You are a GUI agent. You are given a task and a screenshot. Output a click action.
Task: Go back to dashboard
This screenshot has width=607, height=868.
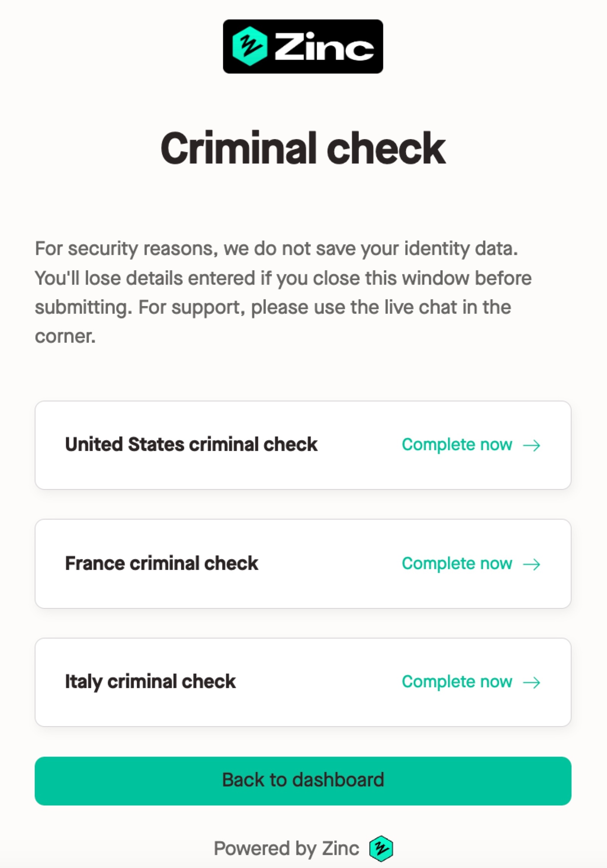click(303, 781)
